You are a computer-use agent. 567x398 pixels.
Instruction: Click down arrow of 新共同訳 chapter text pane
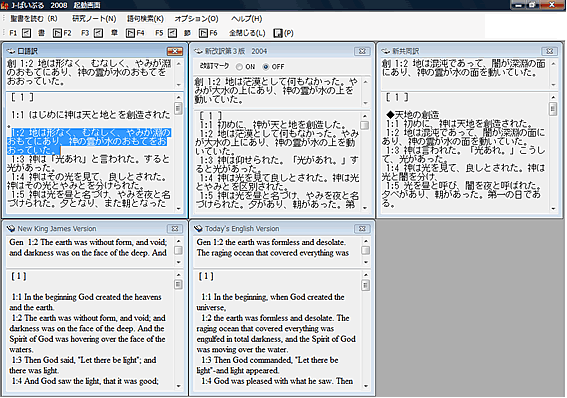pos(553,209)
